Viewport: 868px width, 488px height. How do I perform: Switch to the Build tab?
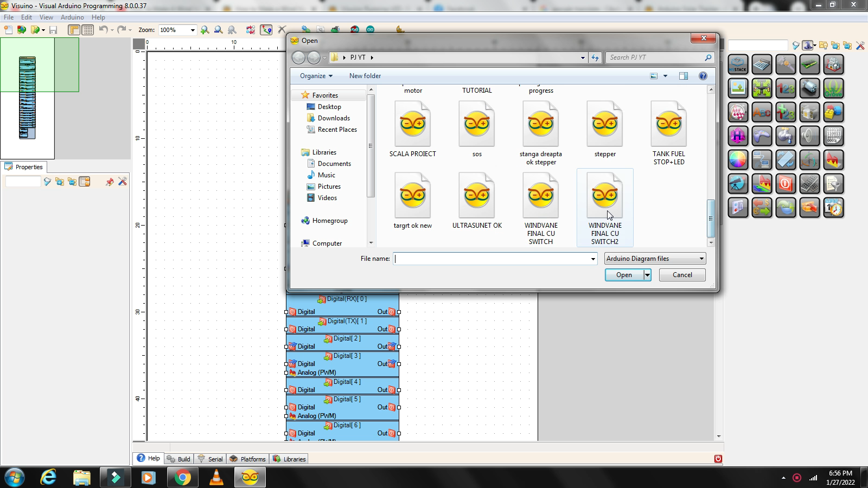click(178, 459)
